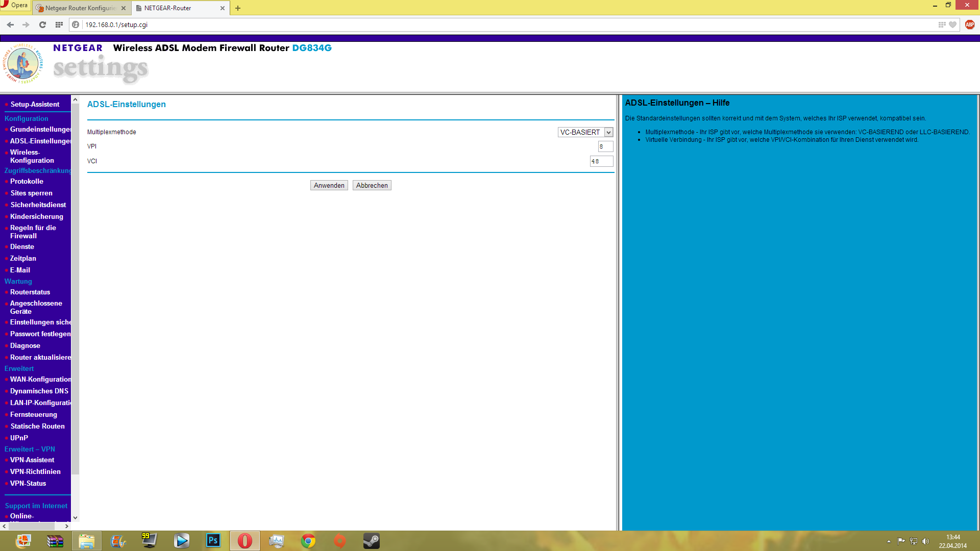Open Diagnose in sidebar
The height and width of the screenshot is (551, 980).
(x=25, y=345)
